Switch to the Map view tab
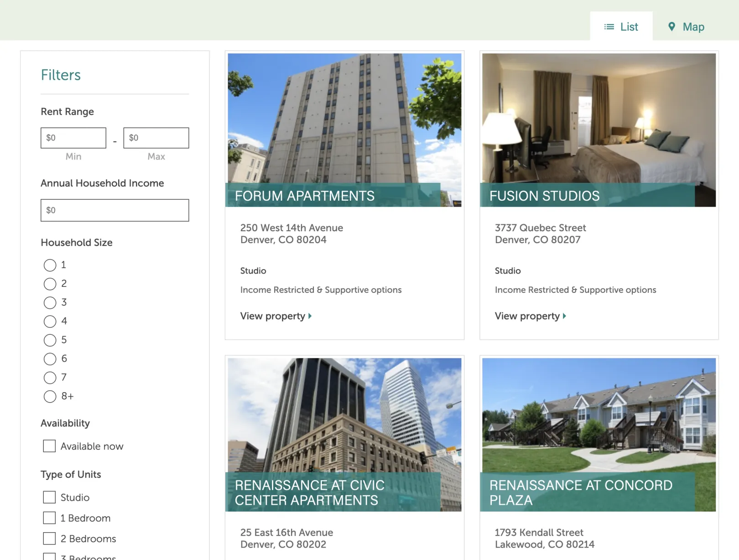The height and width of the screenshot is (560, 739). point(686,27)
